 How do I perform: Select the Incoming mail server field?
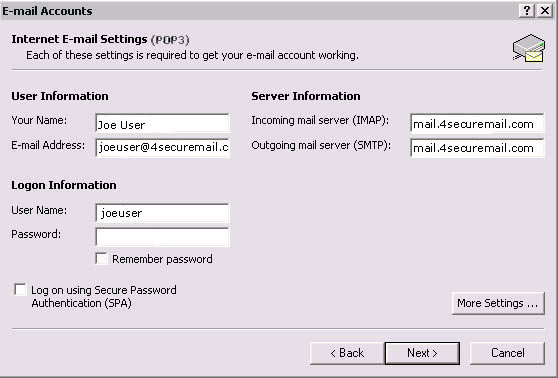pos(477,124)
